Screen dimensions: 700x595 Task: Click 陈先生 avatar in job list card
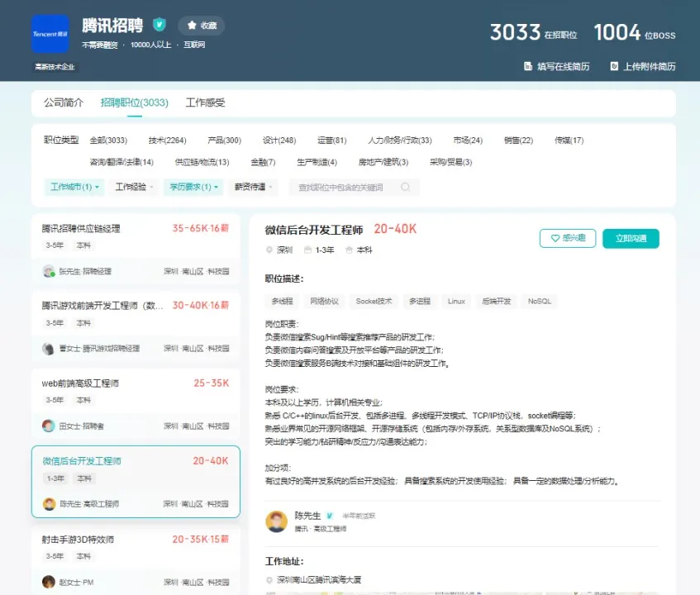click(49, 504)
